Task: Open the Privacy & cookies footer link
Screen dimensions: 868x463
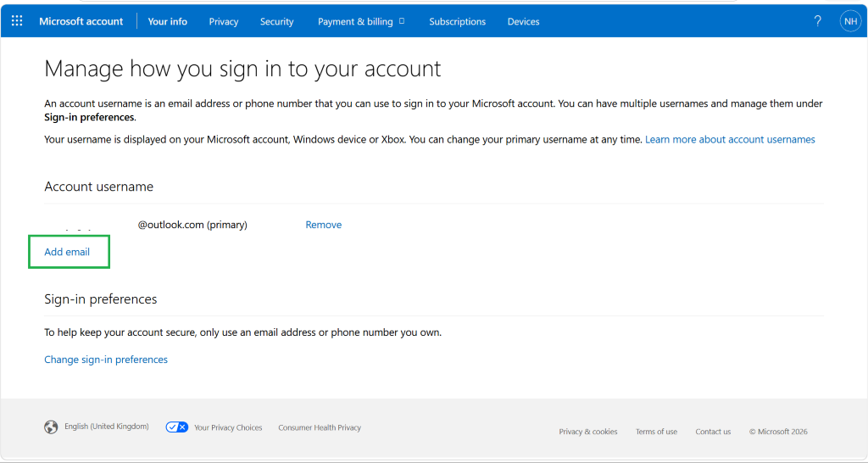Action: [x=588, y=432]
